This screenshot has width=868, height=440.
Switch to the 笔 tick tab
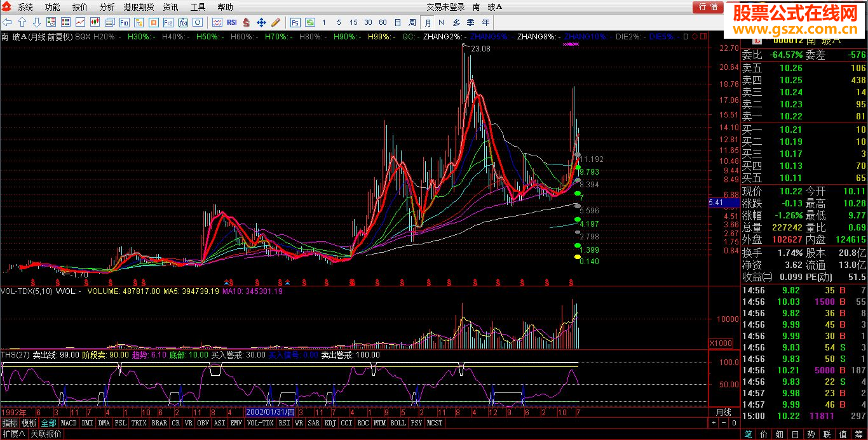click(749, 434)
